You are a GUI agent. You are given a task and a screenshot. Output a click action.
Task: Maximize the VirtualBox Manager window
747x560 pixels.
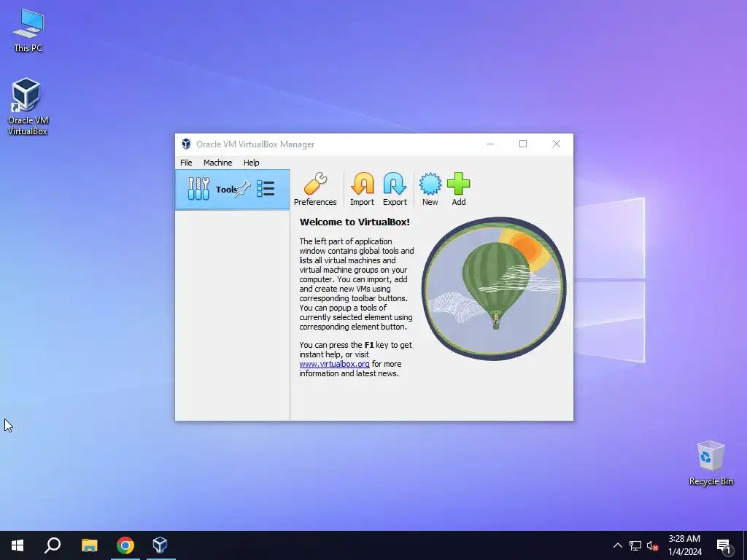(x=522, y=144)
